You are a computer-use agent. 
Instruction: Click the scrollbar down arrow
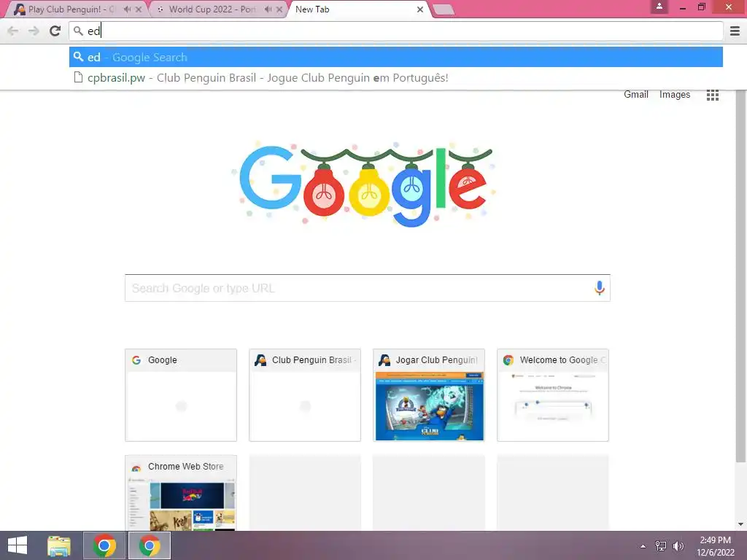[x=740, y=524]
